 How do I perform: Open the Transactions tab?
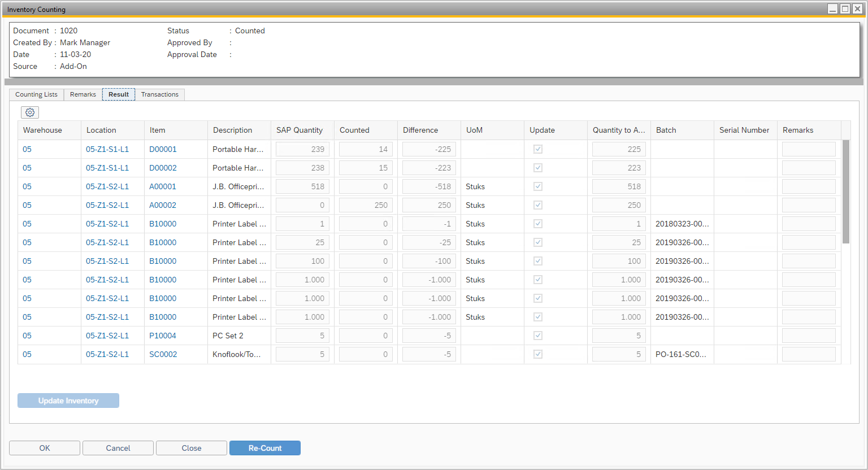tap(159, 94)
